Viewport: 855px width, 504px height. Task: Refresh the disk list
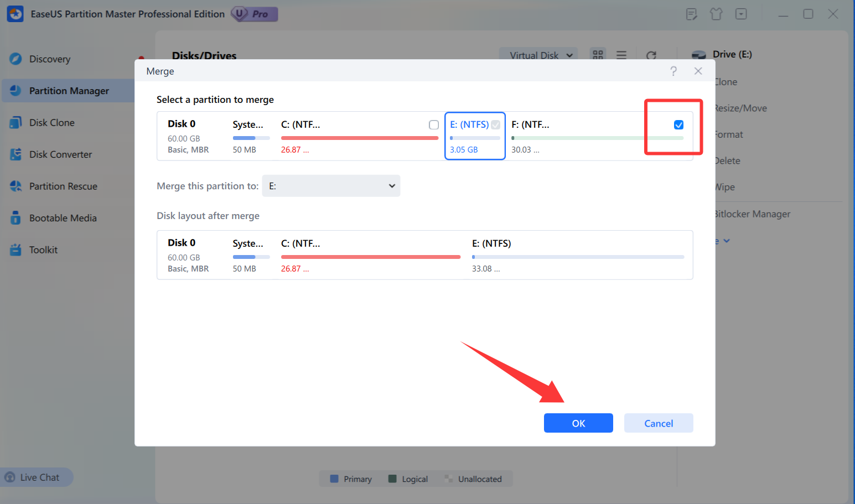pyautogui.click(x=651, y=55)
